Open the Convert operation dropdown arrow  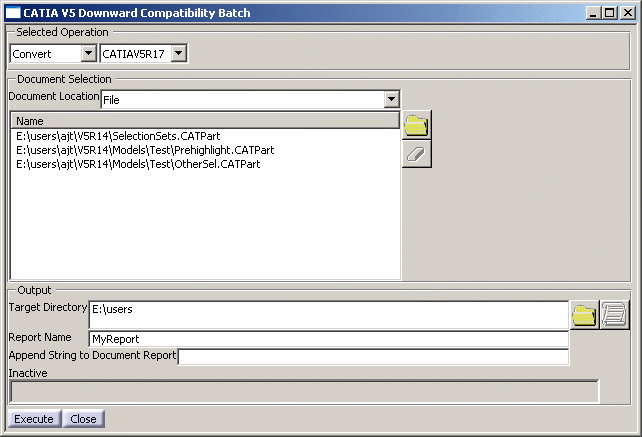88,53
